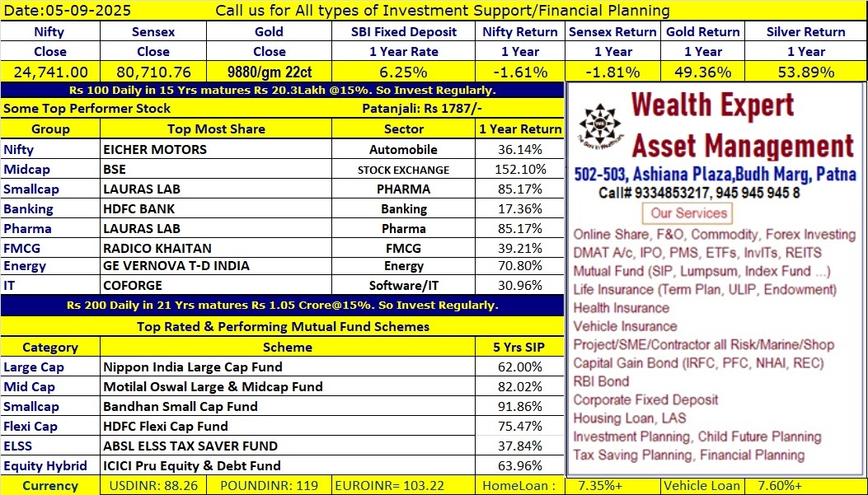The height and width of the screenshot is (495, 868).
Task: Click the 152.10% one year return
Action: coord(520,169)
